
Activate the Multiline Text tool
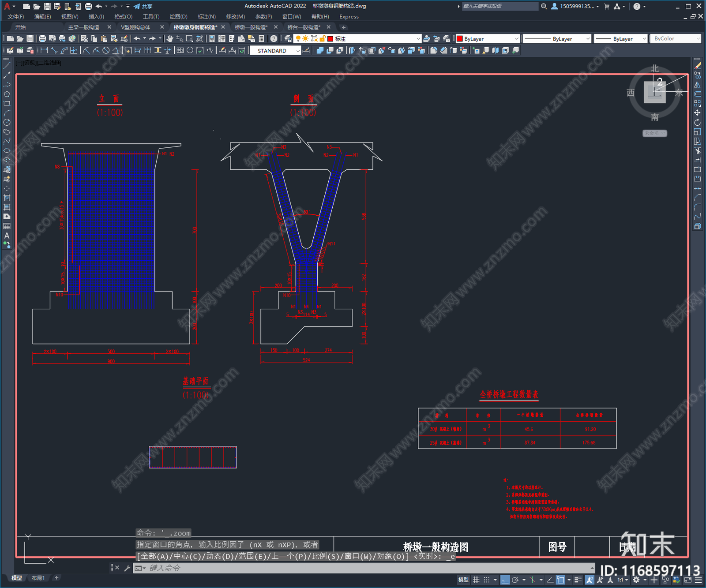(x=7, y=236)
